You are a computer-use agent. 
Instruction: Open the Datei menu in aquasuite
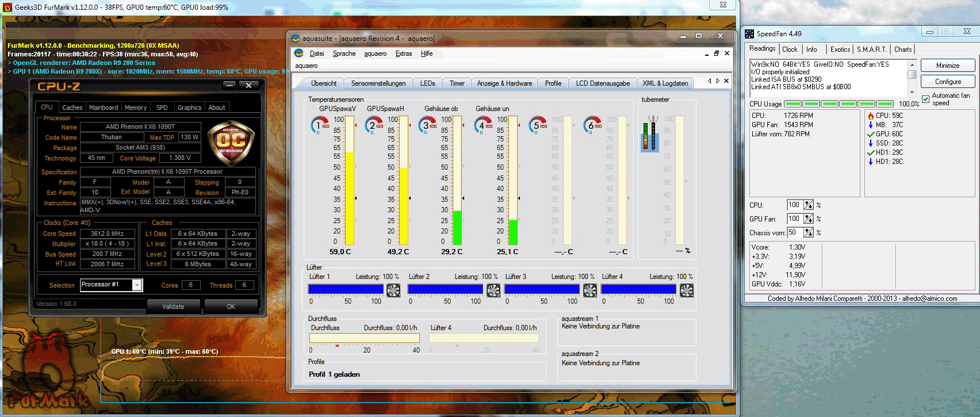click(x=317, y=53)
